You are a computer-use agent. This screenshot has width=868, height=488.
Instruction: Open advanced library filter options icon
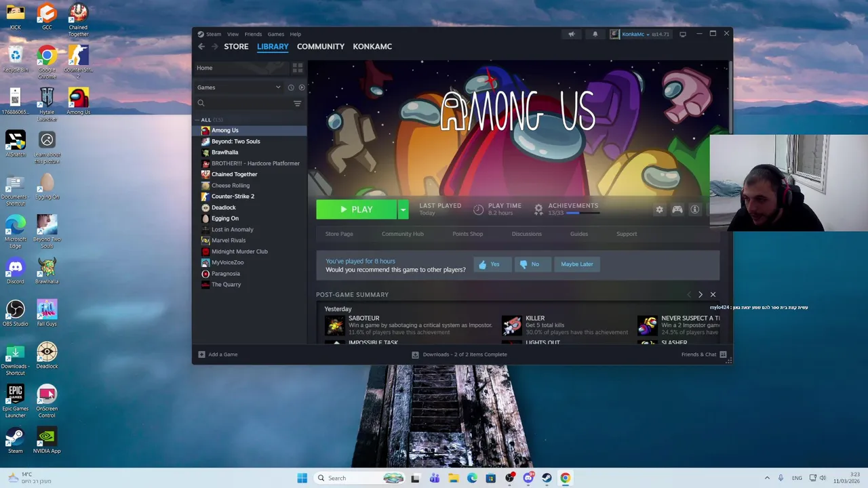[x=297, y=103]
